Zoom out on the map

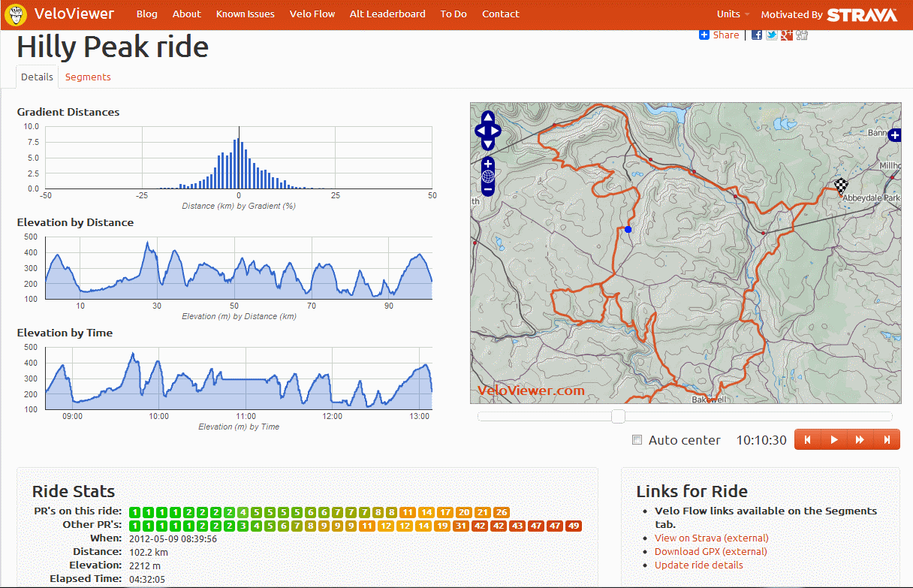[488, 190]
